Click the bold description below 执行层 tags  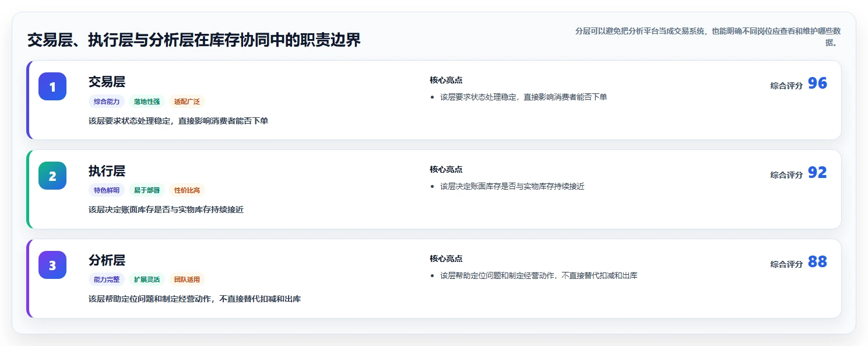tap(166, 209)
